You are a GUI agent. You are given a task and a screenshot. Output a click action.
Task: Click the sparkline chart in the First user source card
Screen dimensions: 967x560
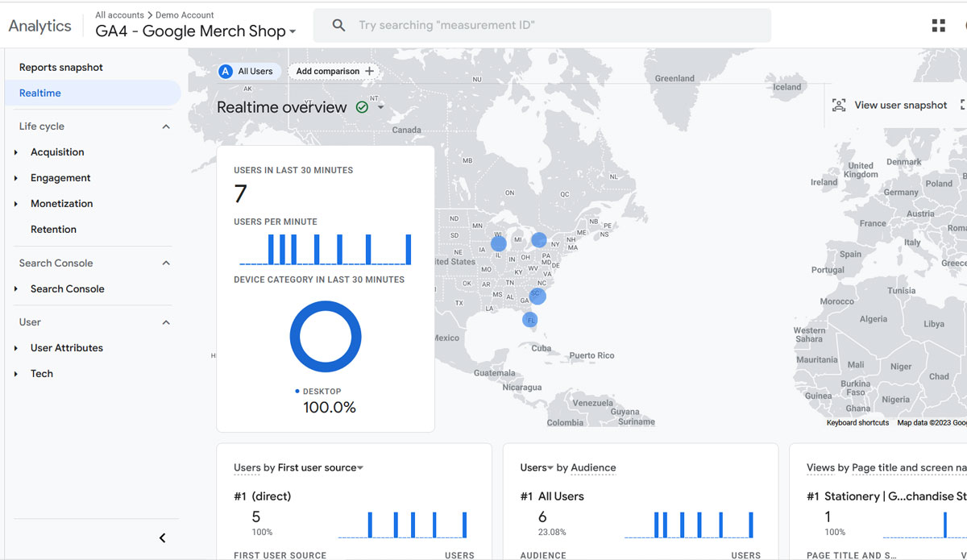(x=403, y=525)
